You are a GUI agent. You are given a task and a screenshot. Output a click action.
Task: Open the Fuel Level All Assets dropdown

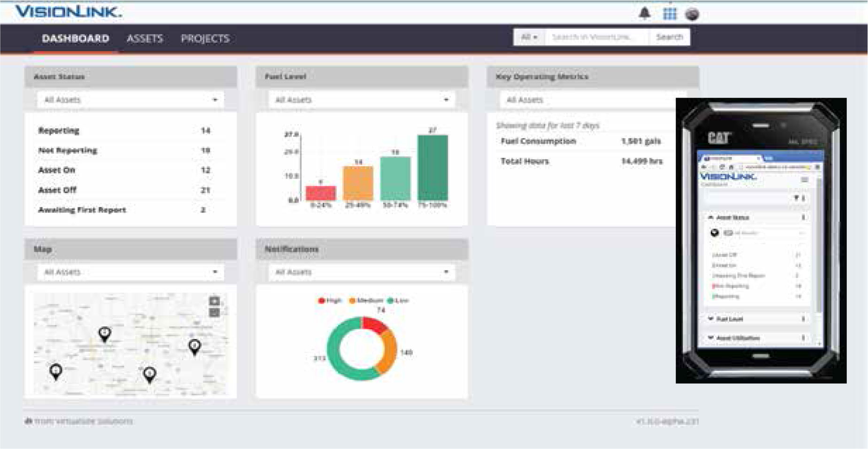[x=362, y=100]
